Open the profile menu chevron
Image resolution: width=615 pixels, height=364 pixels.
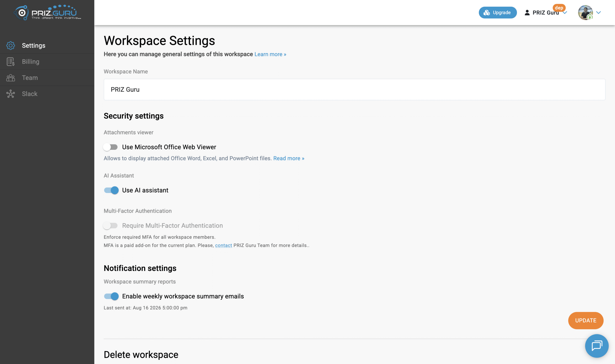click(x=598, y=12)
